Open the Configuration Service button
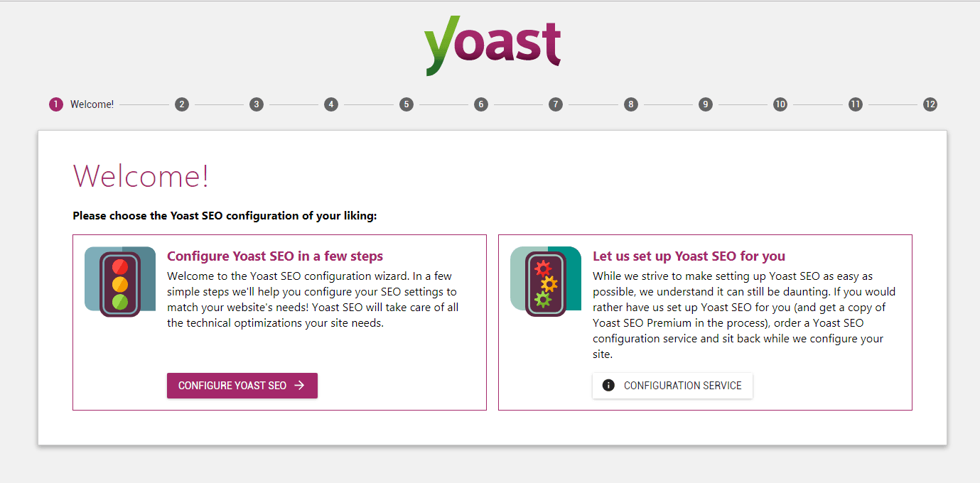Image resolution: width=980 pixels, height=483 pixels. pyautogui.click(x=672, y=386)
